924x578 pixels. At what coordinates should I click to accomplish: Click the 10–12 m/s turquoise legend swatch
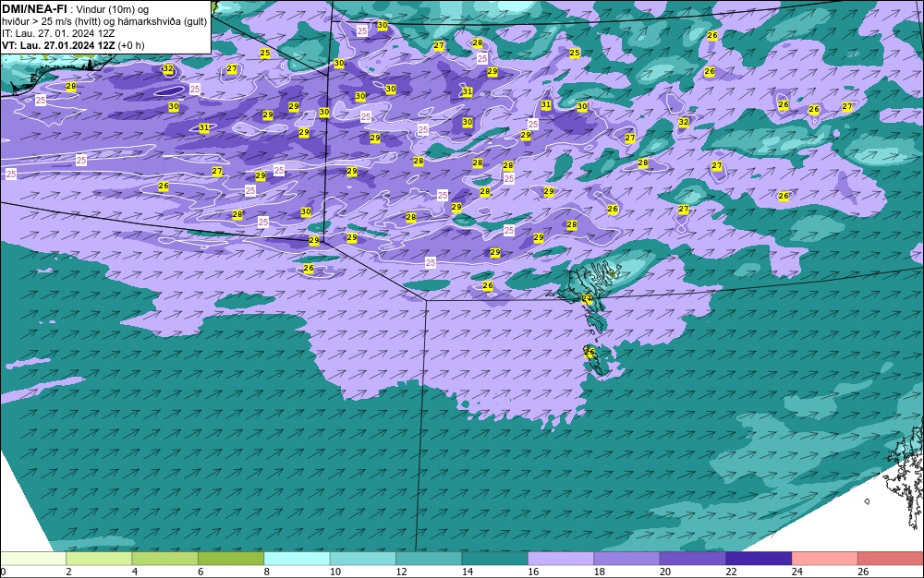(x=363, y=559)
